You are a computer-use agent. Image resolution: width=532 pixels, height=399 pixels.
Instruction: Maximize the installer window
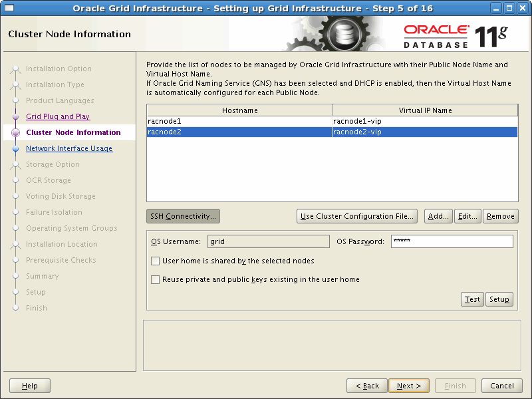pos(509,8)
